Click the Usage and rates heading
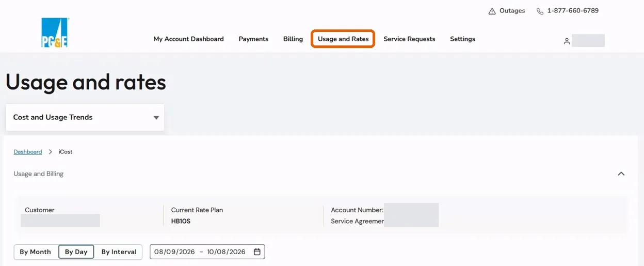The image size is (644, 266). [86, 83]
